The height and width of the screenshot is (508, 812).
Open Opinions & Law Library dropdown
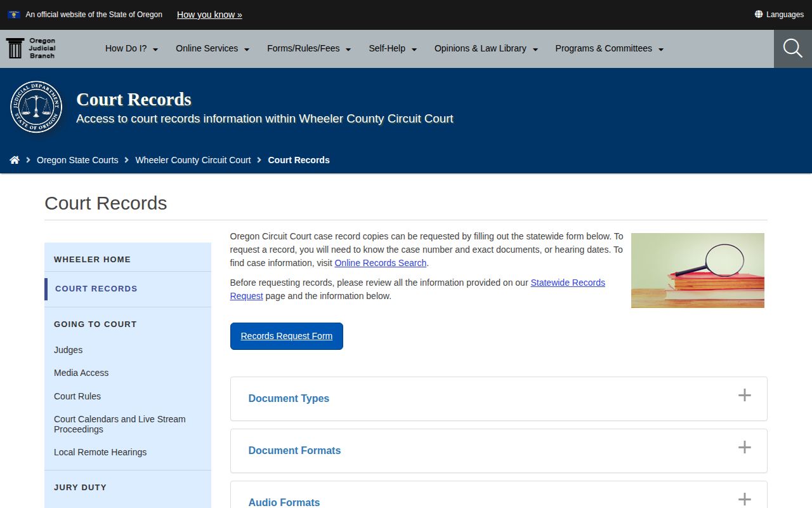click(486, 48)
